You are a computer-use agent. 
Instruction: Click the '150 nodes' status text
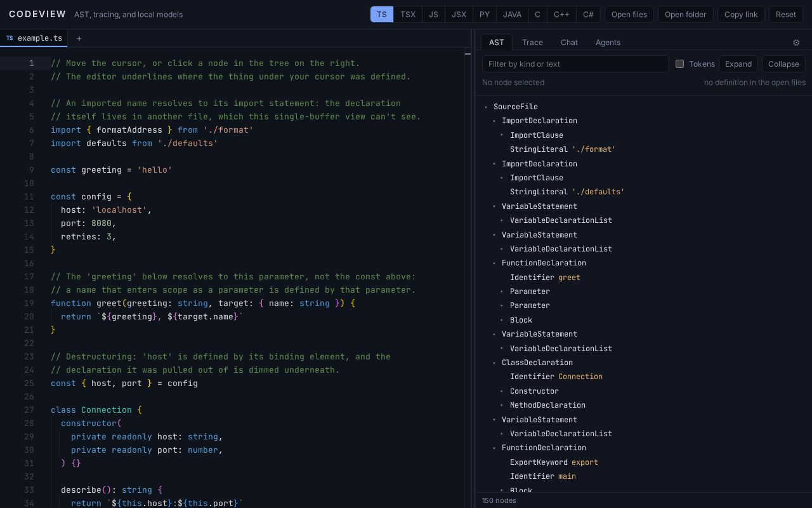coord(499,500)
